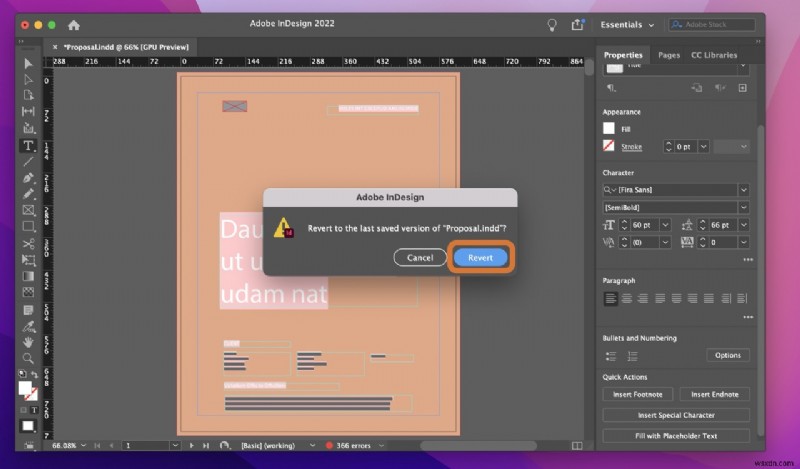The image size is (800, 469).
Task: Click Revert in the dialog
Action: pos(480,258)
